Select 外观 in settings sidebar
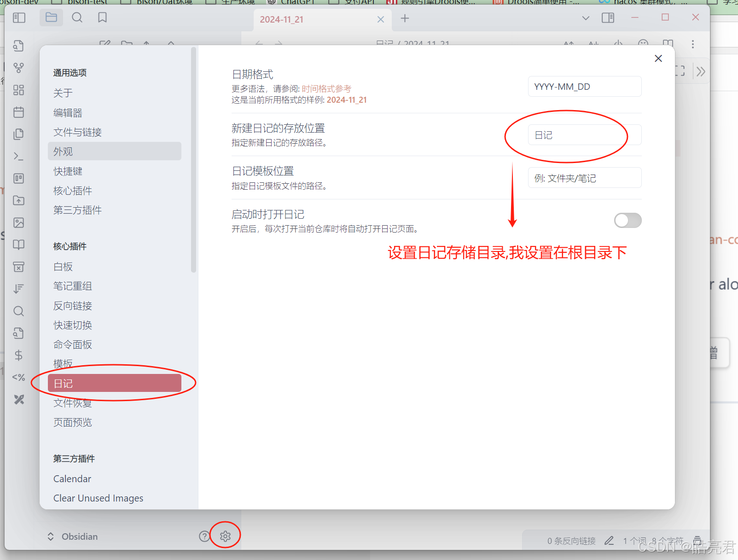738x560 pixels. click(115, 152)
